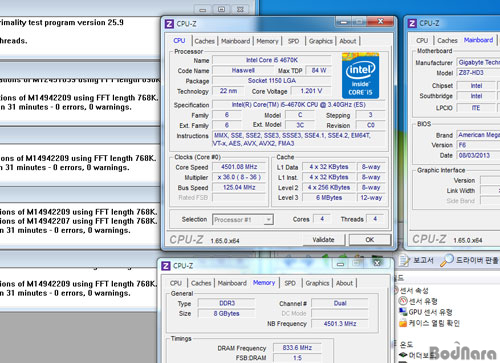
Task: Click the empty Rated FSB field
Action: click(239, 198)
